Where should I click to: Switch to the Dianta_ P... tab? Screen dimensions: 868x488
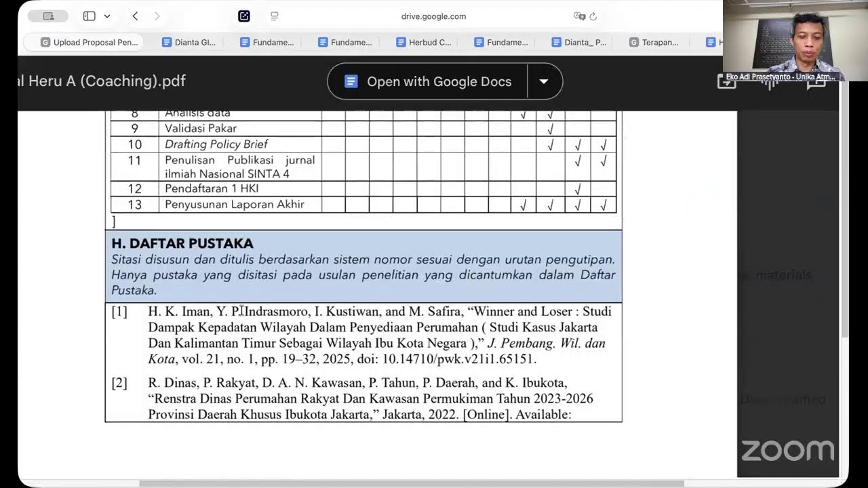click(x=579, y=42)
